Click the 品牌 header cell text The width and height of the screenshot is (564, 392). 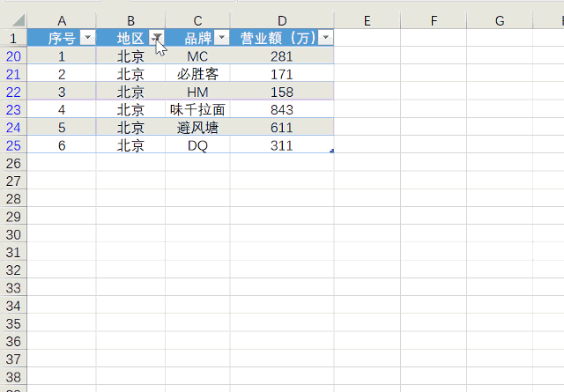coord(197,38)
